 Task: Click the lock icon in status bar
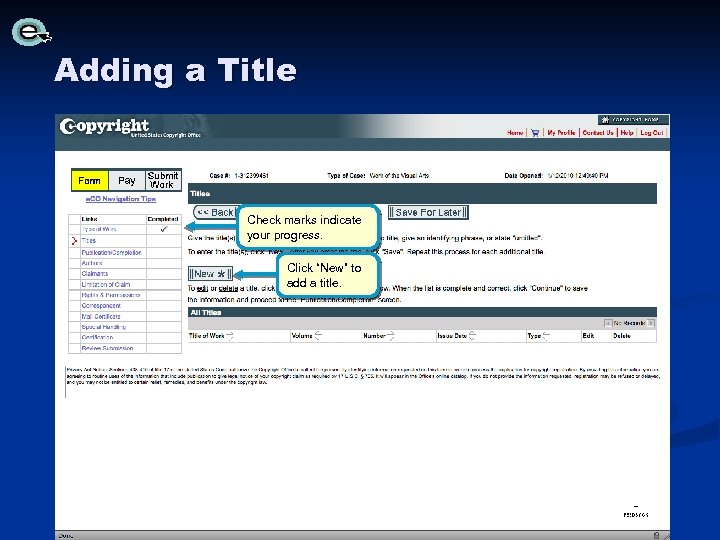coord(656,535)
